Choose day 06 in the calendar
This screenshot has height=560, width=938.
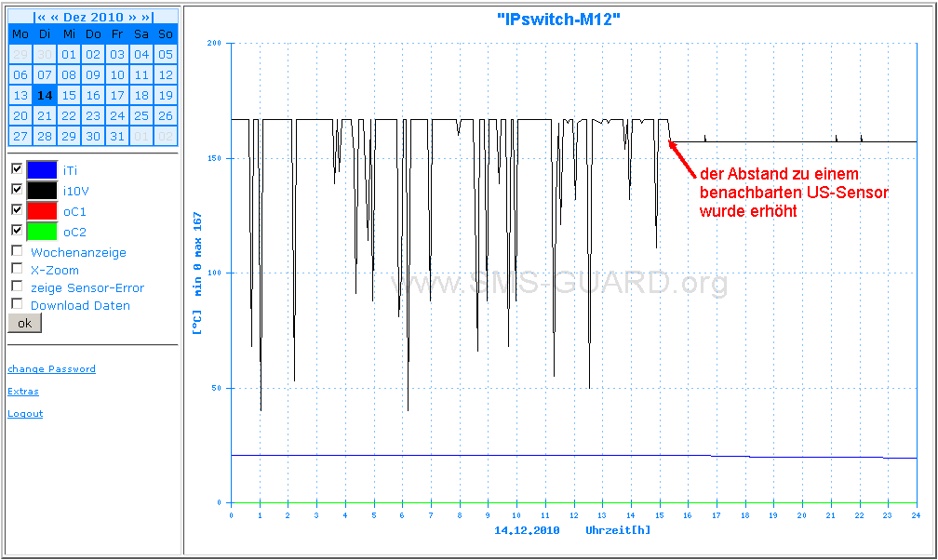click(x=20, y=74)
